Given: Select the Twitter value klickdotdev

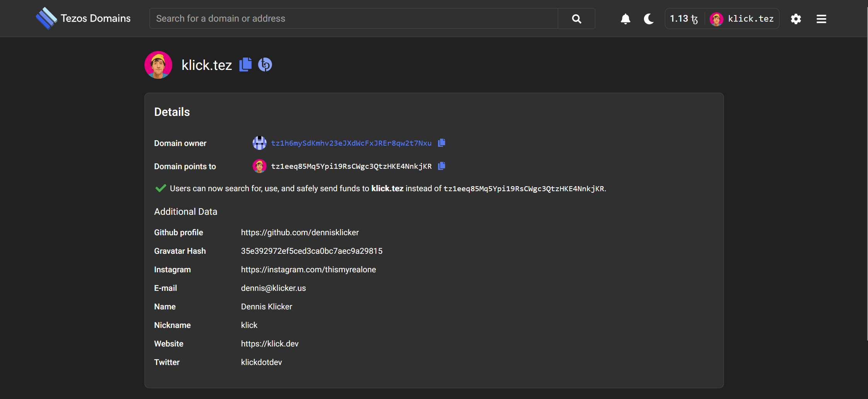Looking at the screenshot, I should 262,362.
